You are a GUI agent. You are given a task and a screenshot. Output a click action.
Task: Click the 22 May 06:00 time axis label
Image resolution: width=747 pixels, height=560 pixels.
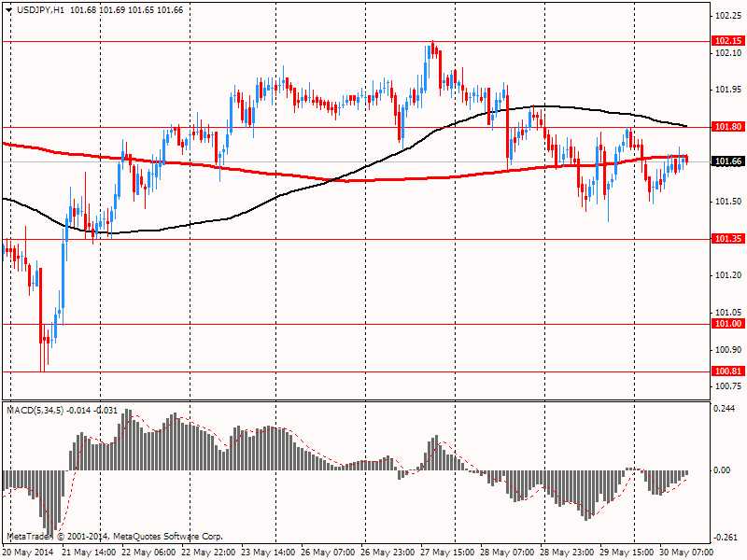tap(148, 553)
